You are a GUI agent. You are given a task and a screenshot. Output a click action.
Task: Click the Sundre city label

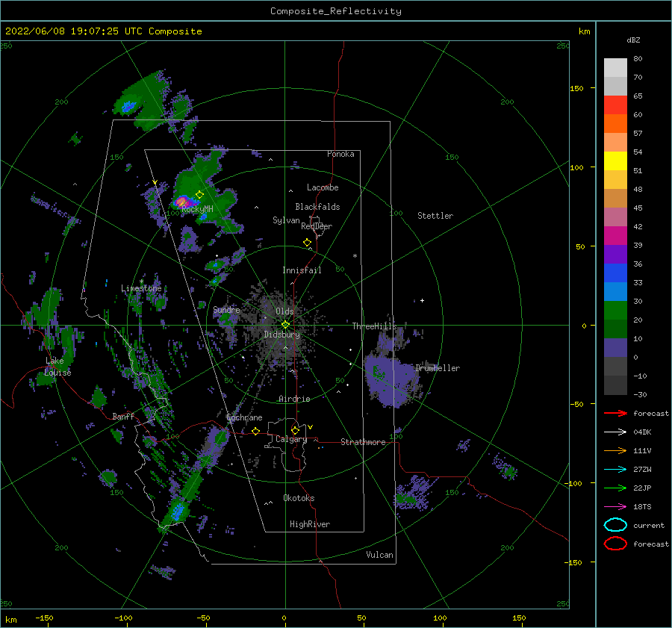(226, 309)
